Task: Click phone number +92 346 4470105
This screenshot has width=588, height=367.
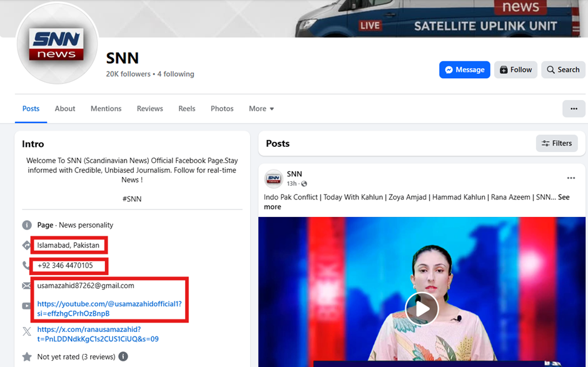Action: pos(65,266)
